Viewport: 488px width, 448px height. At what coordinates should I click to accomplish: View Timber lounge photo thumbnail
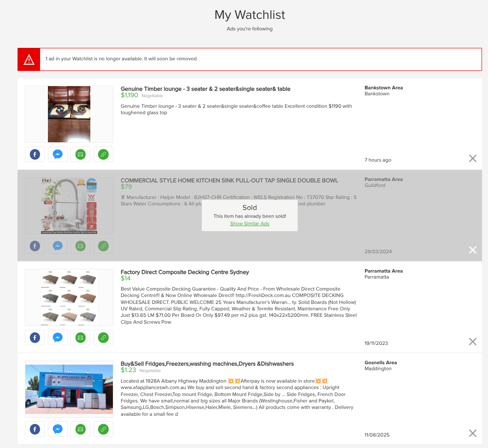(69, 114)
